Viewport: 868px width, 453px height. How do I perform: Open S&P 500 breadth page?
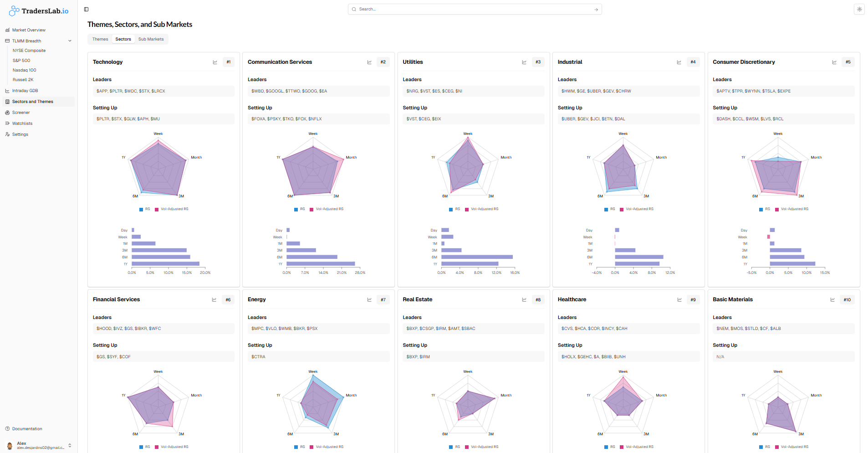pyautogui.click(x=21, y=61)
